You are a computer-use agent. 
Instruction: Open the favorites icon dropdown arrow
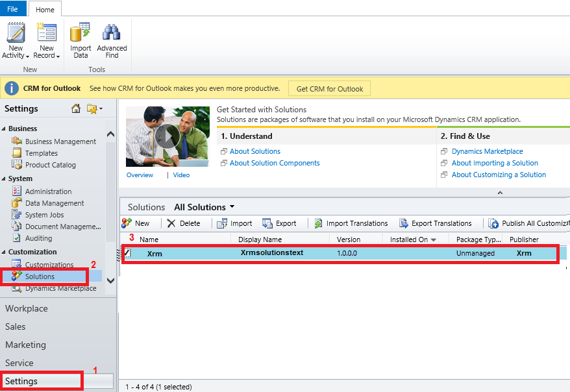click(101, 108)
